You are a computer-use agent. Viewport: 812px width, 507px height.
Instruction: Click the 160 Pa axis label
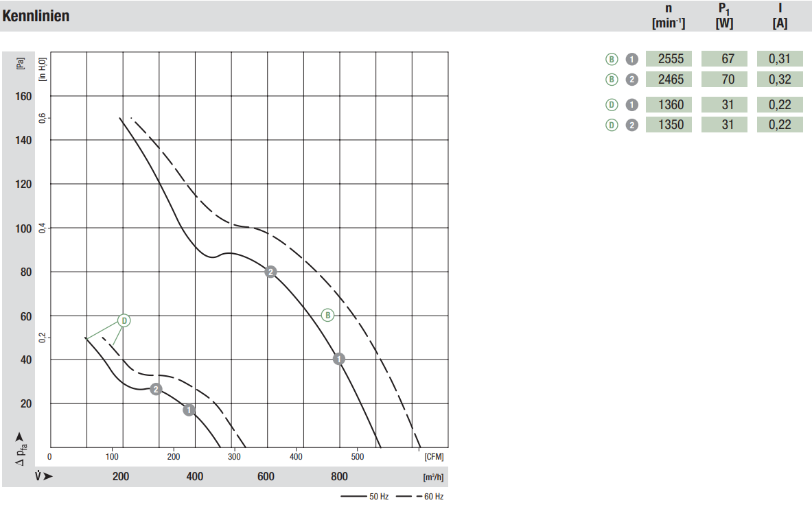click(23, 96)
